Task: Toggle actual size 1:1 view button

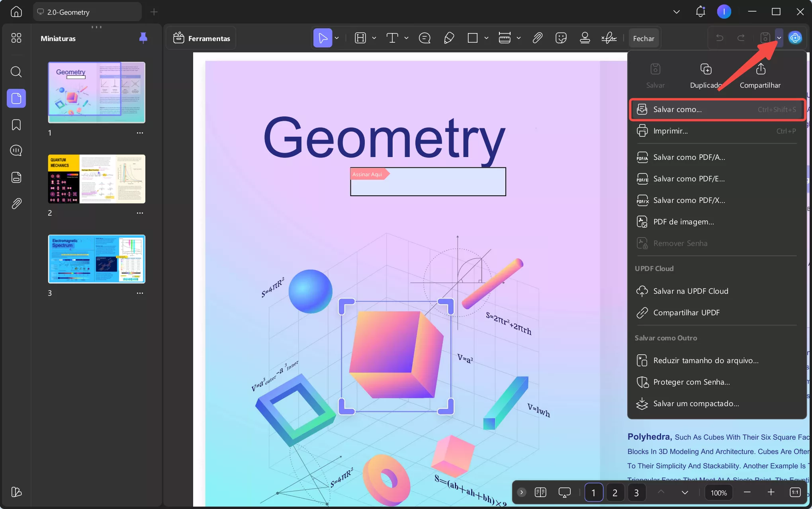Action: 795,492
